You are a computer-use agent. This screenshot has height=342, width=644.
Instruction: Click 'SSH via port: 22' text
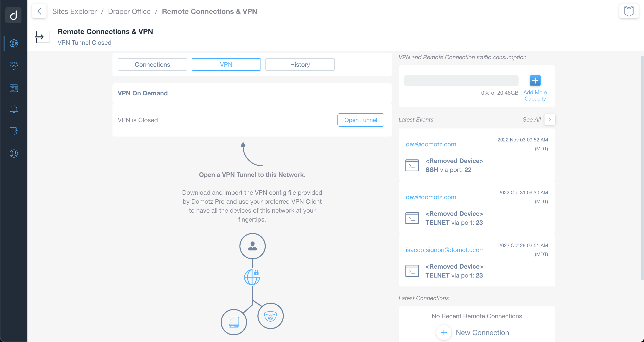click(x=448, y=170)
